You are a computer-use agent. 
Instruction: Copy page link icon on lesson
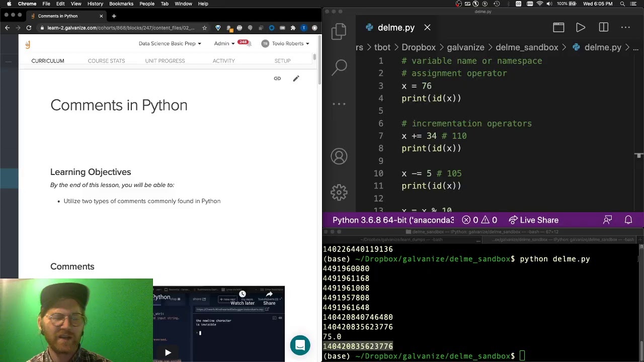coord(277,78)
